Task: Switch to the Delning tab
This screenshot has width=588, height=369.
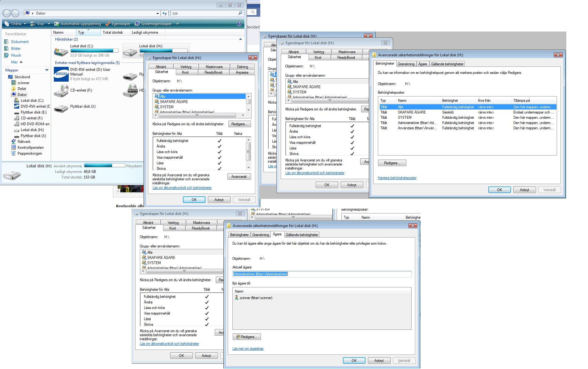Action: 243,67
